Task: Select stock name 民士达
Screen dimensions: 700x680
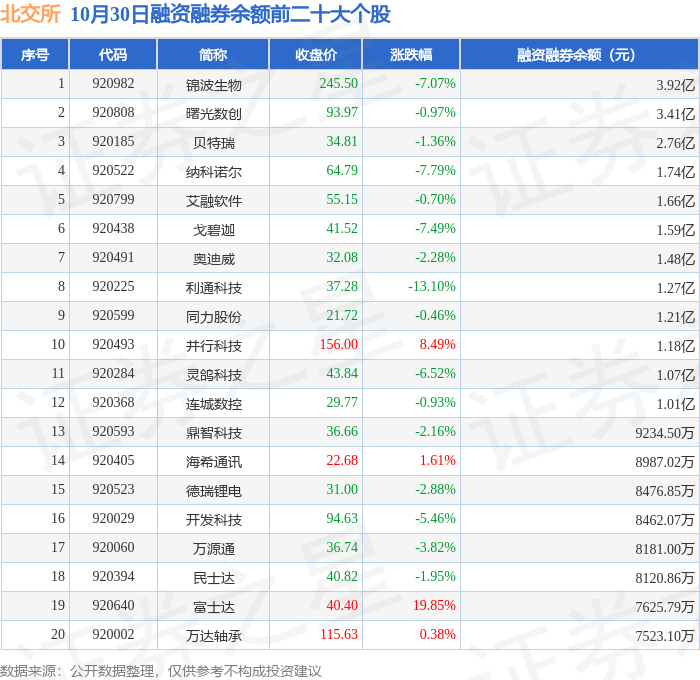Action: (213, 578)
